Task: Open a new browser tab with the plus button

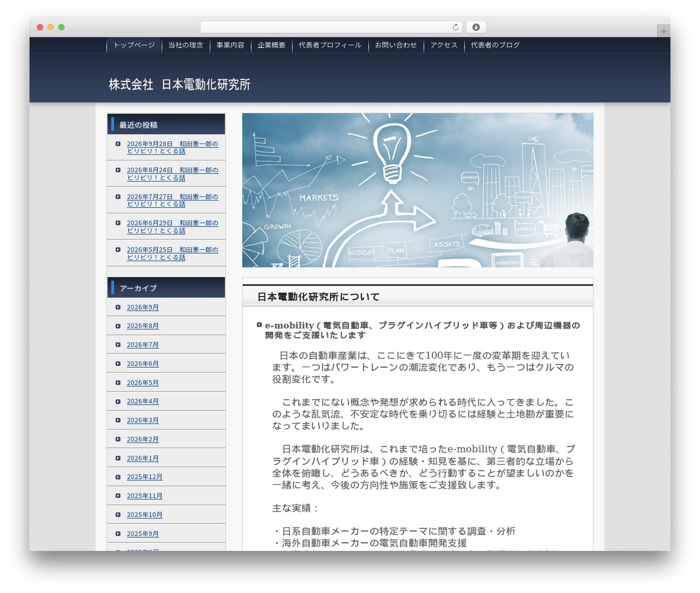Action: (x=663, y=31)
